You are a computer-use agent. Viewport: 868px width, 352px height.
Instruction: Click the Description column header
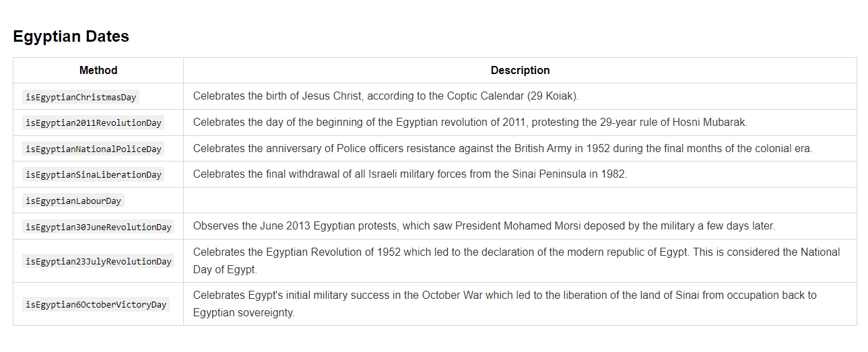point(520,70)
